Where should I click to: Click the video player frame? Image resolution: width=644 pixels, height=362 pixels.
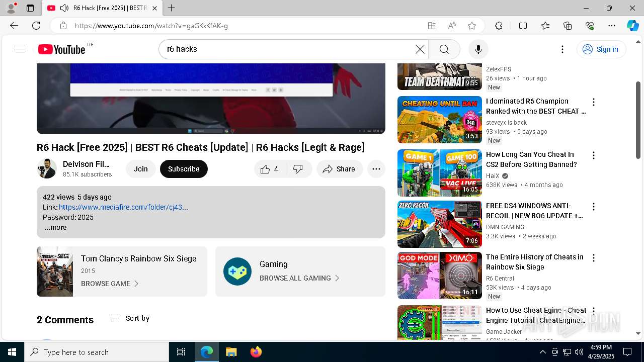point(211,99)
